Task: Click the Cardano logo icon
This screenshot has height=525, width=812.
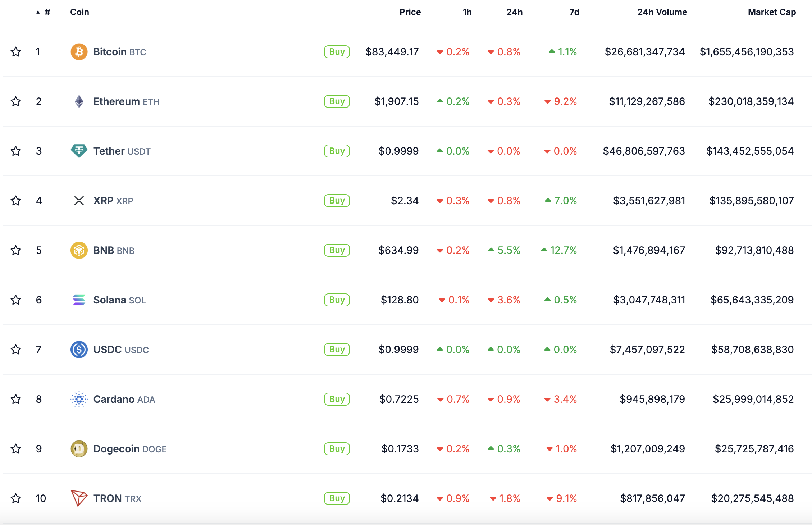Action: pyautogui.click(x=79, y=399)
